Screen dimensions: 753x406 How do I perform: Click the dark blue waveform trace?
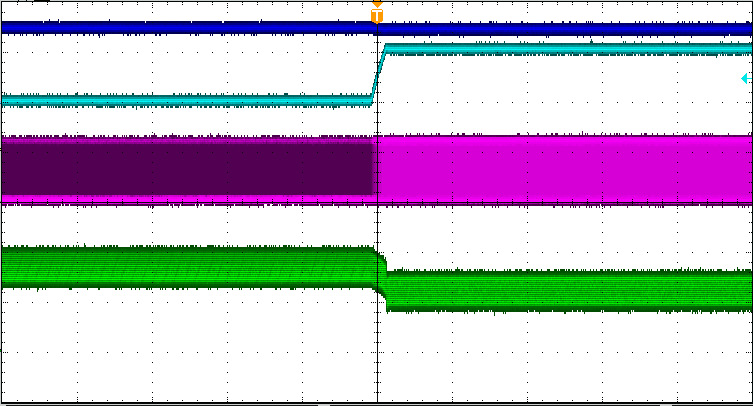(x=560, y=29)
